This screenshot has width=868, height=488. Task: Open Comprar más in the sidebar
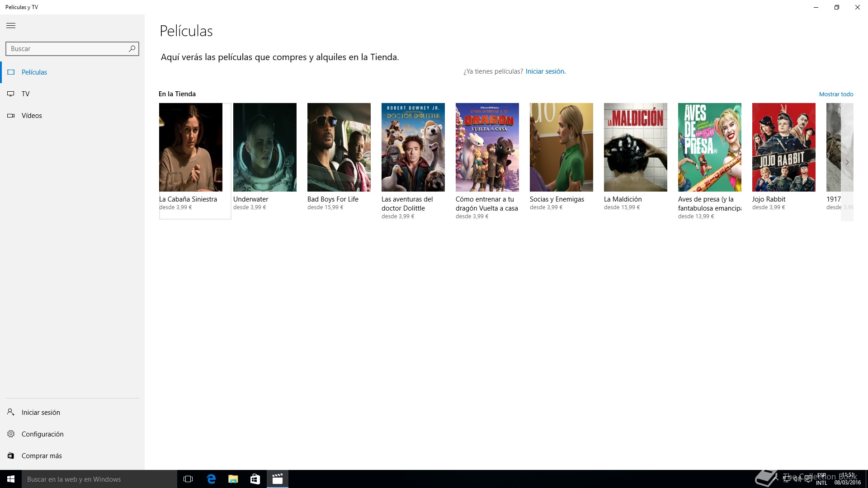pyautogui.click(x=72, y=455)
